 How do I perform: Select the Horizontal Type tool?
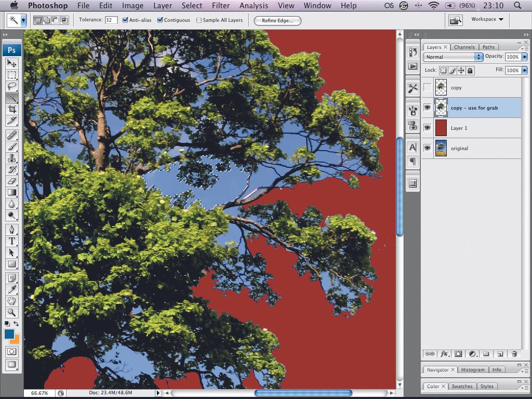(11, 241)
